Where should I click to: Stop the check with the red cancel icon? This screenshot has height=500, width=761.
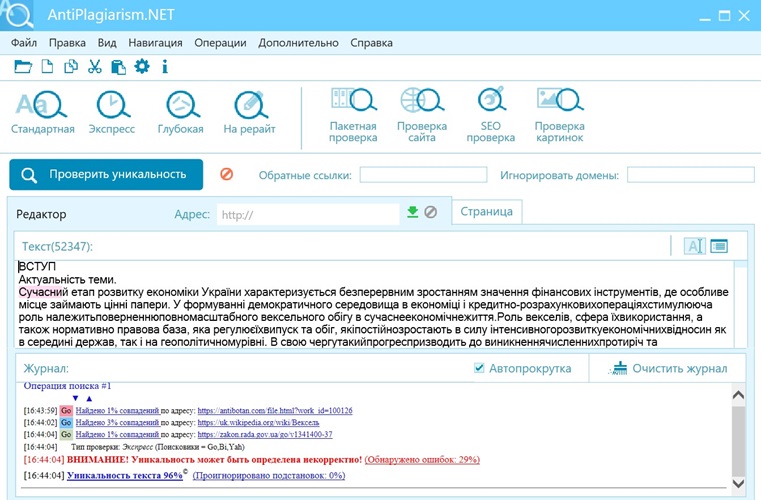point(227,174)
